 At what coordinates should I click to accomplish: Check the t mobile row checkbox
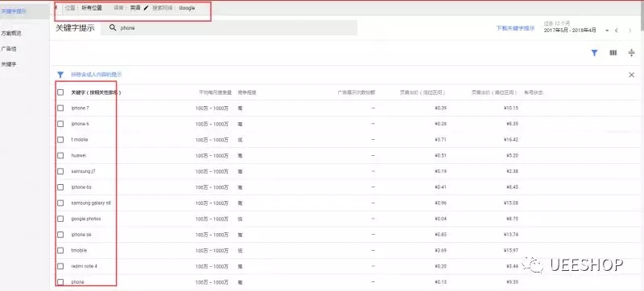(x=60, y=140)
